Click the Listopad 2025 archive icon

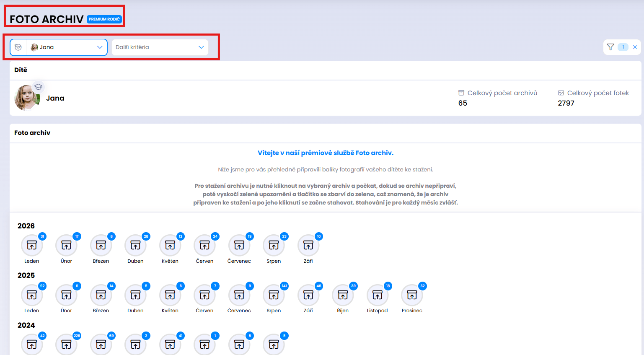378,295
